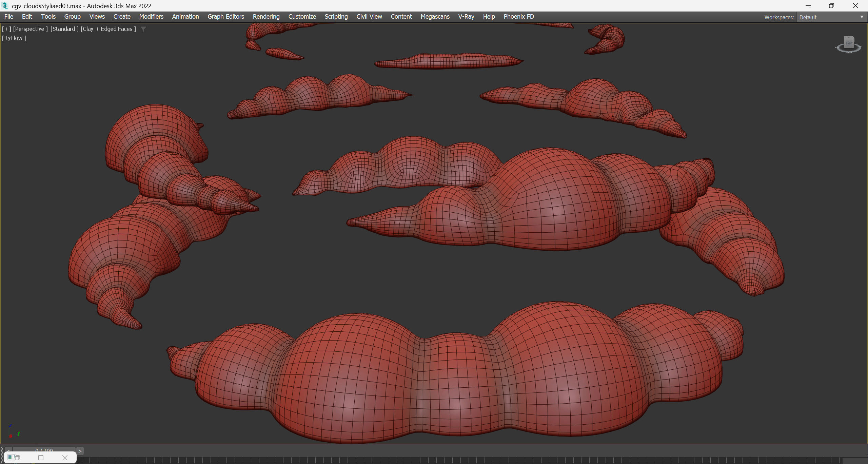
Task: Open the V-Ray menu
Action: [466, 17]
